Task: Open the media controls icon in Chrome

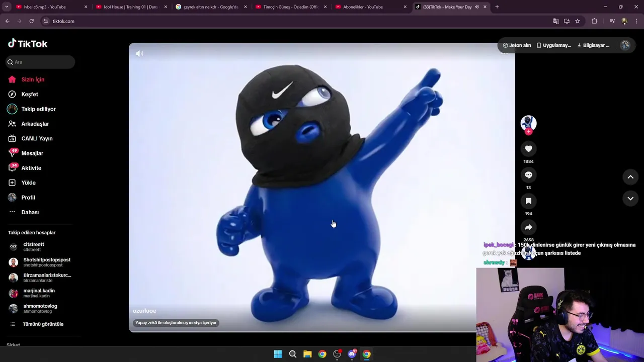Action: pyautogui.click(x=612, y=21)
